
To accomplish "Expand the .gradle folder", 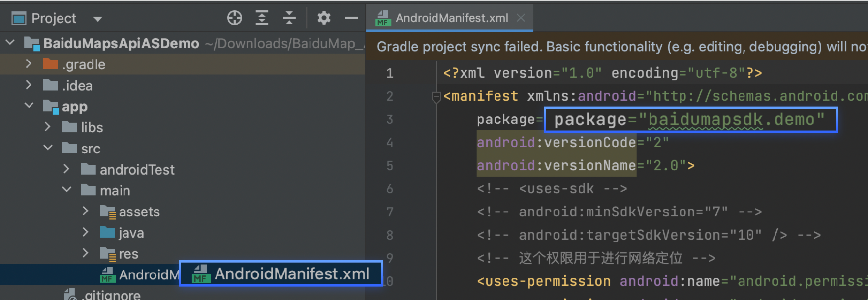I will (x=29, y=64).
